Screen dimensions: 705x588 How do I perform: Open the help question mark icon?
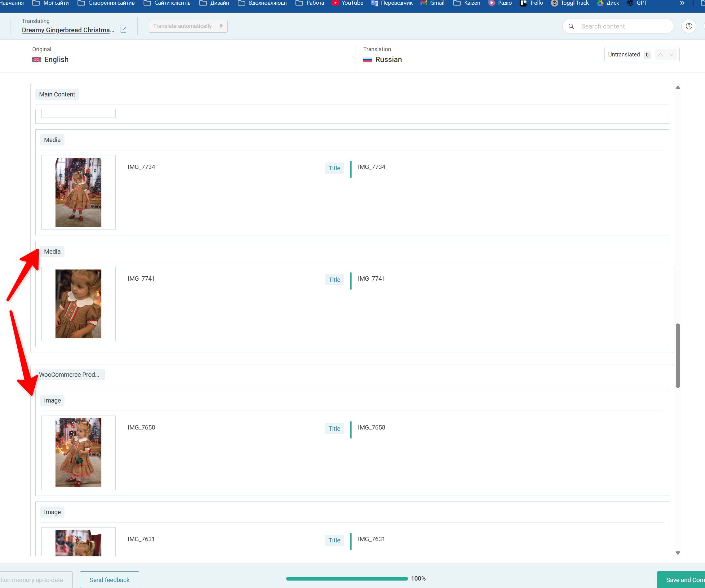(x=689, y=26)
